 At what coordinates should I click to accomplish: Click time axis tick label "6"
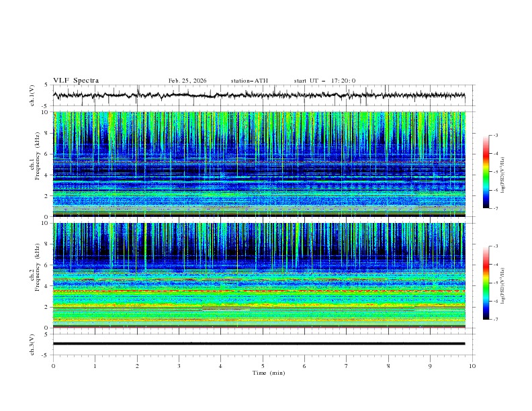[304, 366]
